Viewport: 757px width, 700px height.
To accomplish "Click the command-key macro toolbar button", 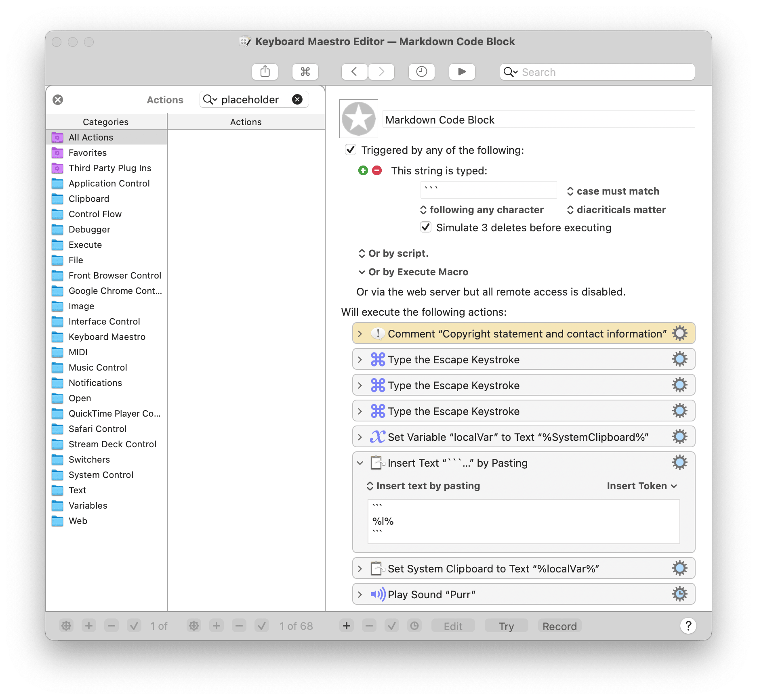I will coord(305,72).
